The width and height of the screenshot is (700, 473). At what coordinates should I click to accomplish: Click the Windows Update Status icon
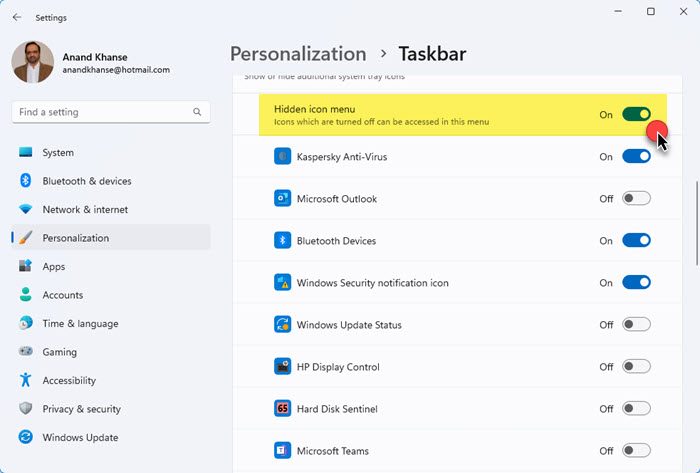(x=283, y=324)
